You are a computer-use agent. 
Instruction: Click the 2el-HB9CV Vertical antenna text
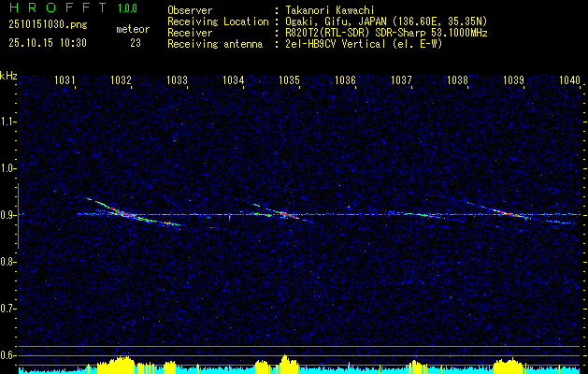tap(364, 44)
